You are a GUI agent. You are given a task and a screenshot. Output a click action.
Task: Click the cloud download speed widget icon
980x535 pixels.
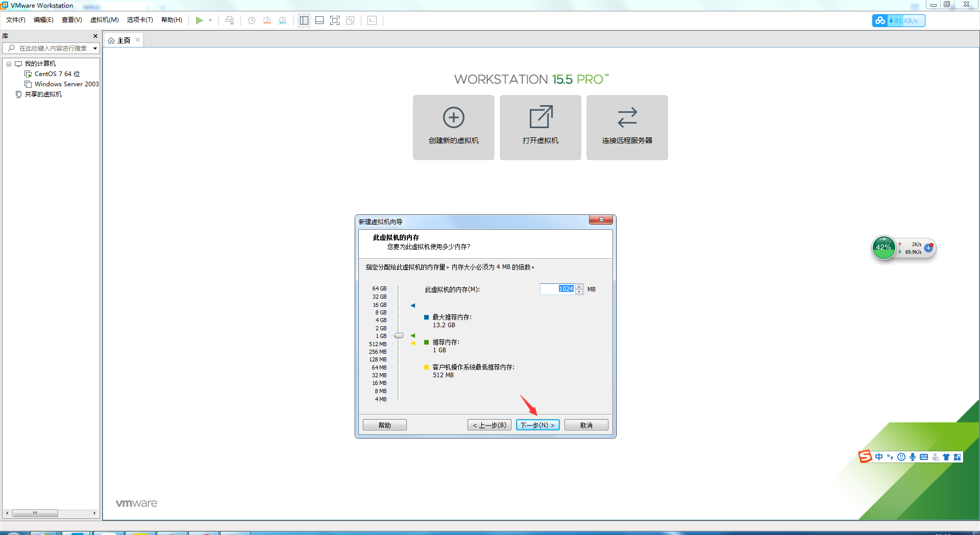point(880,21)
